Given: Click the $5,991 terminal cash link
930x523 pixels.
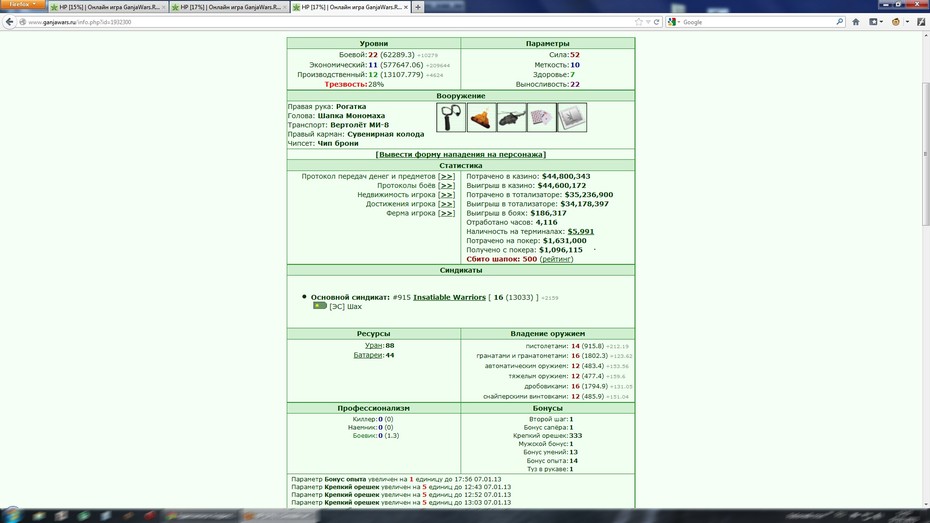Looking at the screenshot, I should click(x=581, y=231).
